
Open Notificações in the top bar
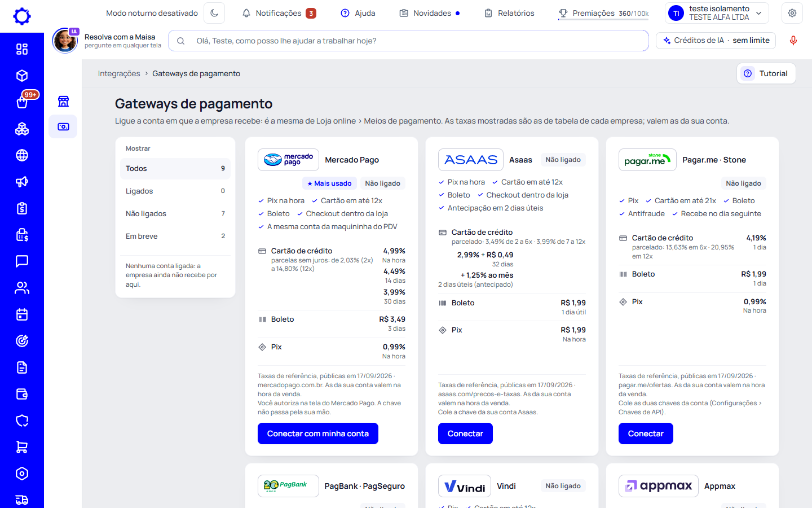(279, 13)
